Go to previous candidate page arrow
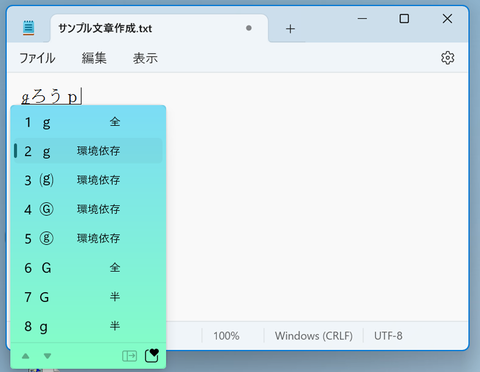 (x=26, y=356)
